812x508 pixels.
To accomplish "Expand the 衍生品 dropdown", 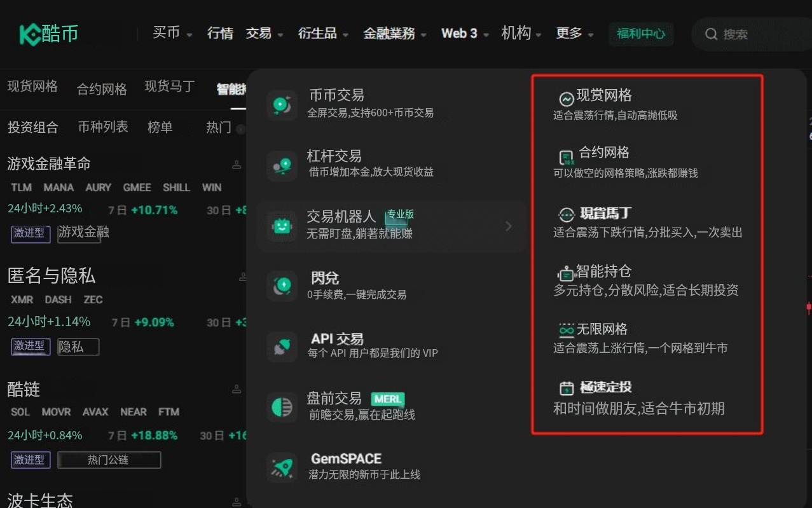I will (x=319, y=34).
